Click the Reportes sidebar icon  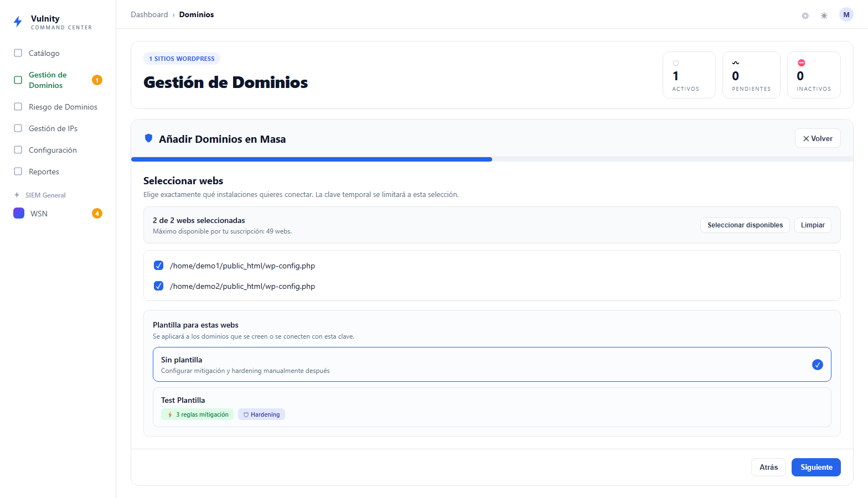18,172
